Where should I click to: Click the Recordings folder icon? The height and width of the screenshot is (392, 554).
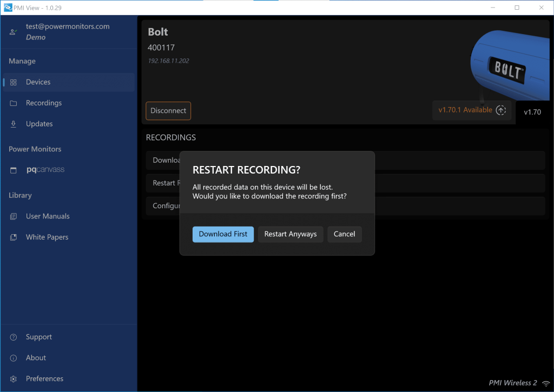point(14,103)
